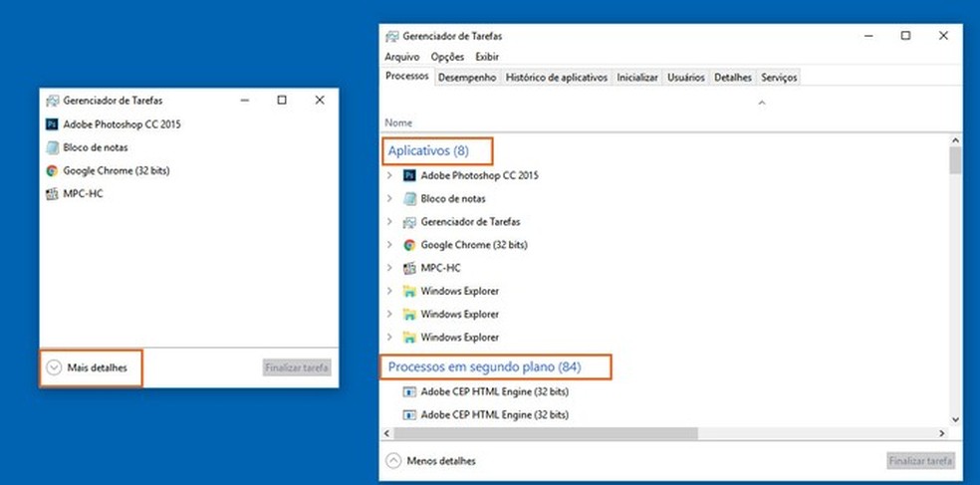The height and width of the screenshot is (485, 980).
Task: Click Processos em segundo plano (84) heading
Action: point(484,366)
